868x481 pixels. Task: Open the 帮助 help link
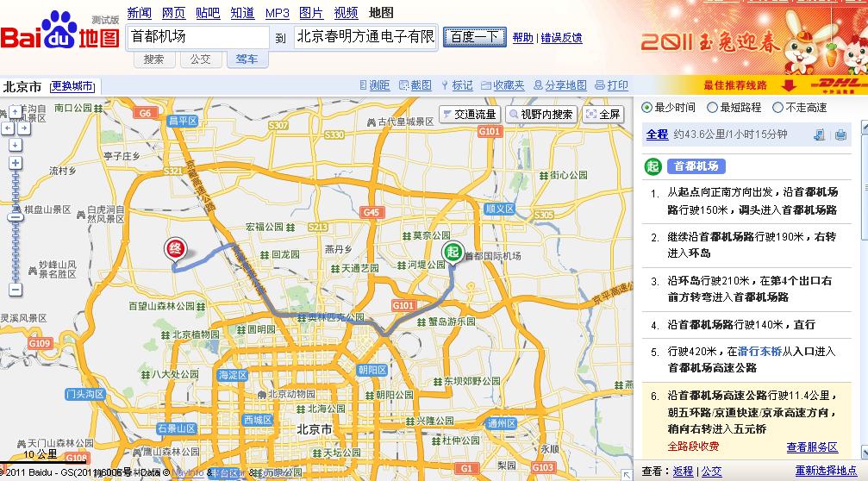click(522, 38)
